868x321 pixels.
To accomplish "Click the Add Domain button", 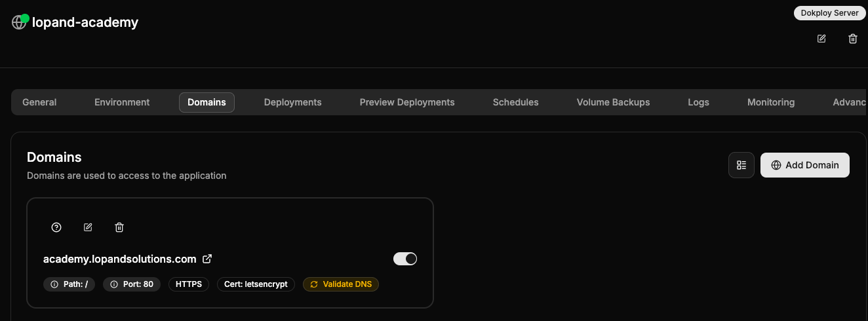I will point(805,165).
